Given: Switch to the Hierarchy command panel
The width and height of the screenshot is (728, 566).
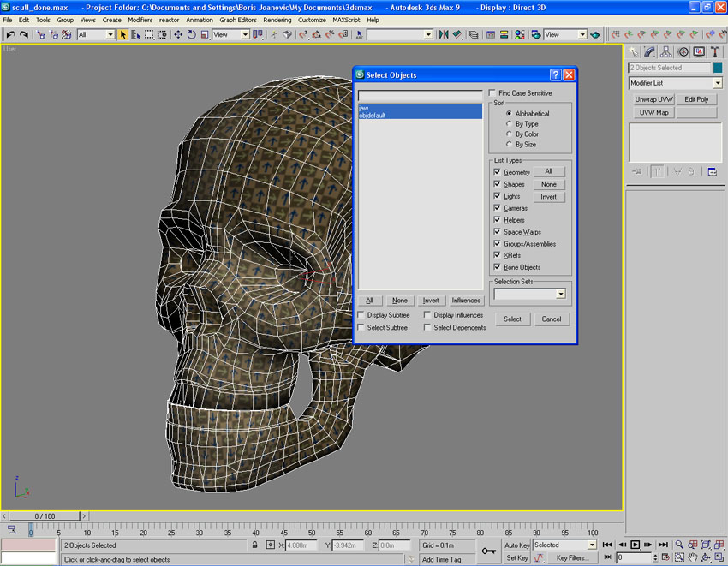Looking at the screenshot, I should click(x=665, y=52).
